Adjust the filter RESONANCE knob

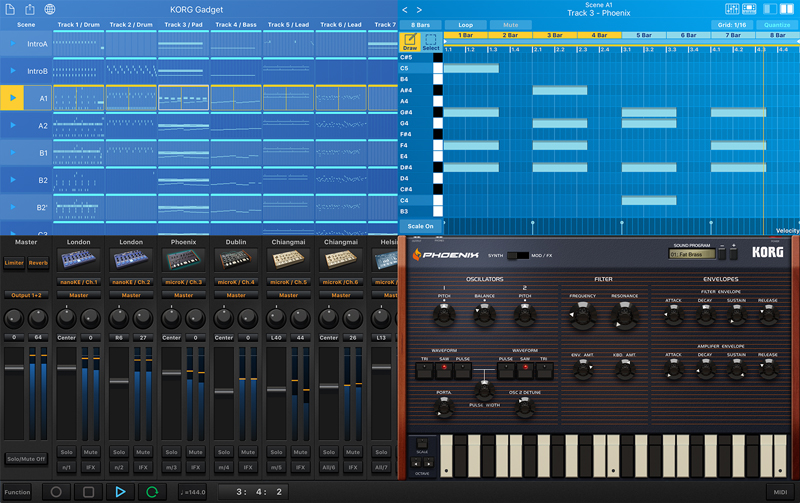tap(624, 315)
